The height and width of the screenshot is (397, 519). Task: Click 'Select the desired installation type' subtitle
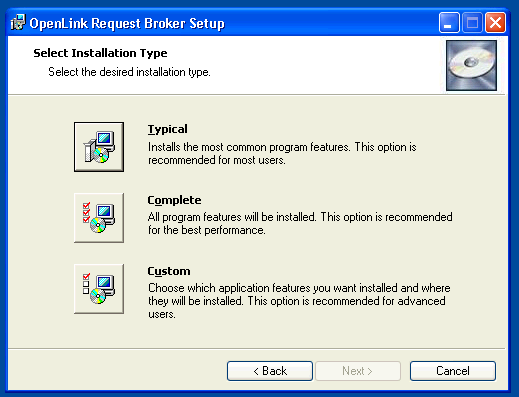point(129,72)
